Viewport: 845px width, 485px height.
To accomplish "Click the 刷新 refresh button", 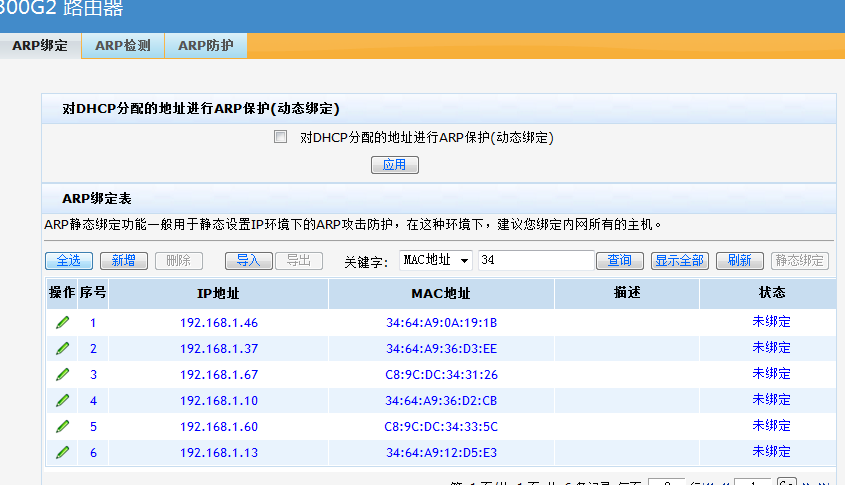I will [739, 260].
